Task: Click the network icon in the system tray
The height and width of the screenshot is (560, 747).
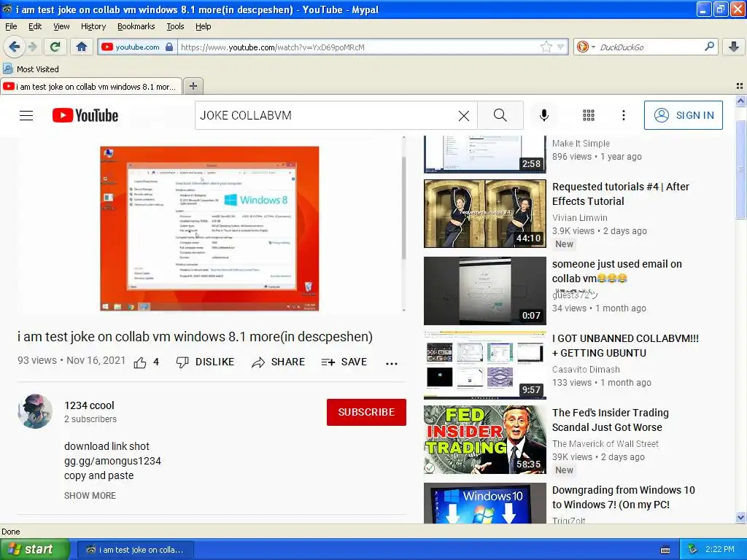Action: click(x=692, y=549)
